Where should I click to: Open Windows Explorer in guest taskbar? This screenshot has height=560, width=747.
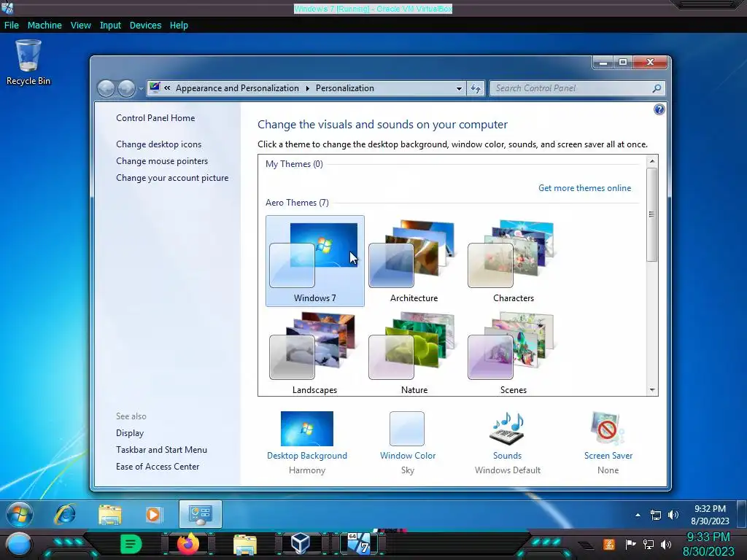coord(109,515)
